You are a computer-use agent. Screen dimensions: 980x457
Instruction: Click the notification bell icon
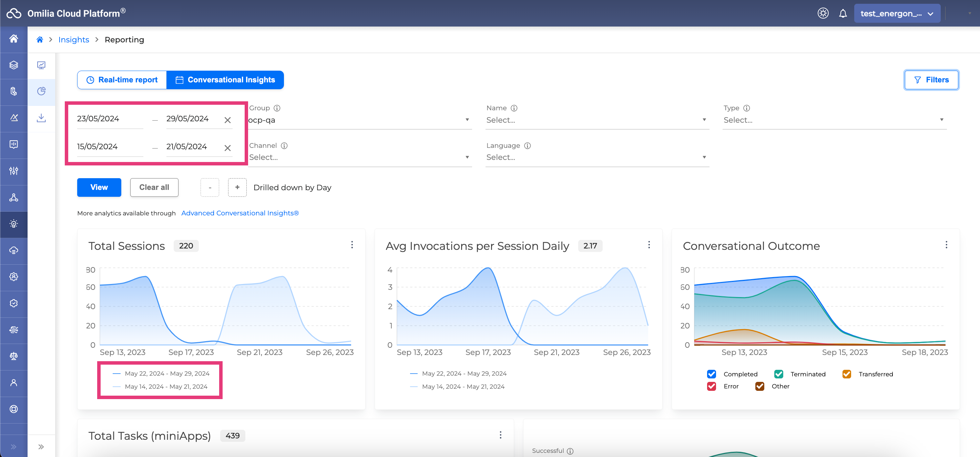click(843, 14)
